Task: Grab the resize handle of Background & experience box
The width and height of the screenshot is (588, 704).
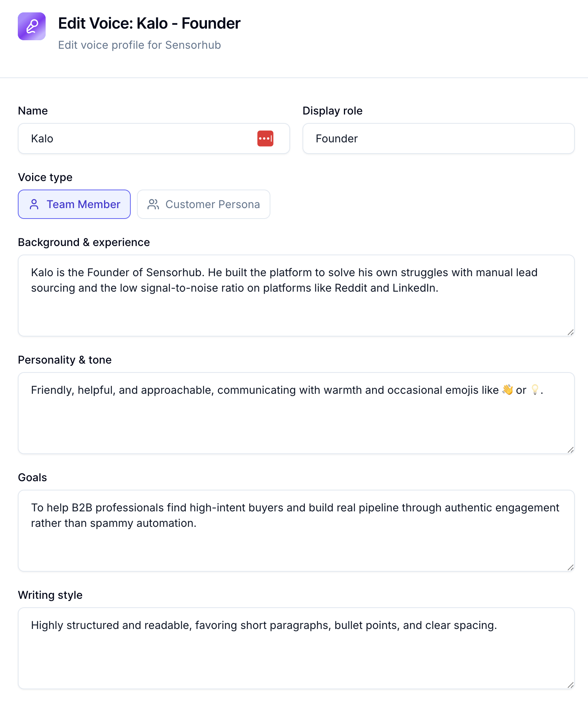Action: tap(571, 332)
